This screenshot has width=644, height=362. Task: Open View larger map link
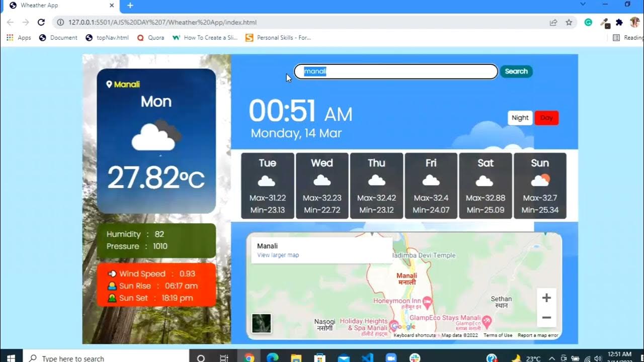tap(278, 255)
